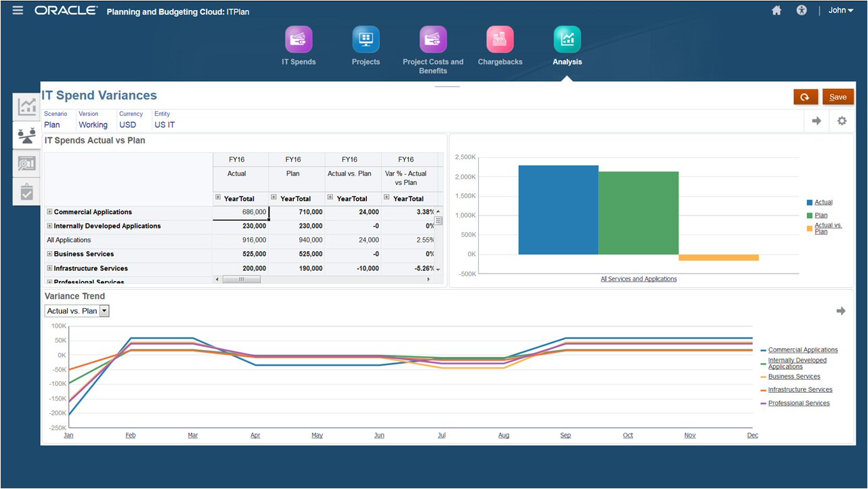Viewport: 868px width, 489px height.
Task: Toggle Actual vs. Plan in the legend
Action: coord(827,227)
